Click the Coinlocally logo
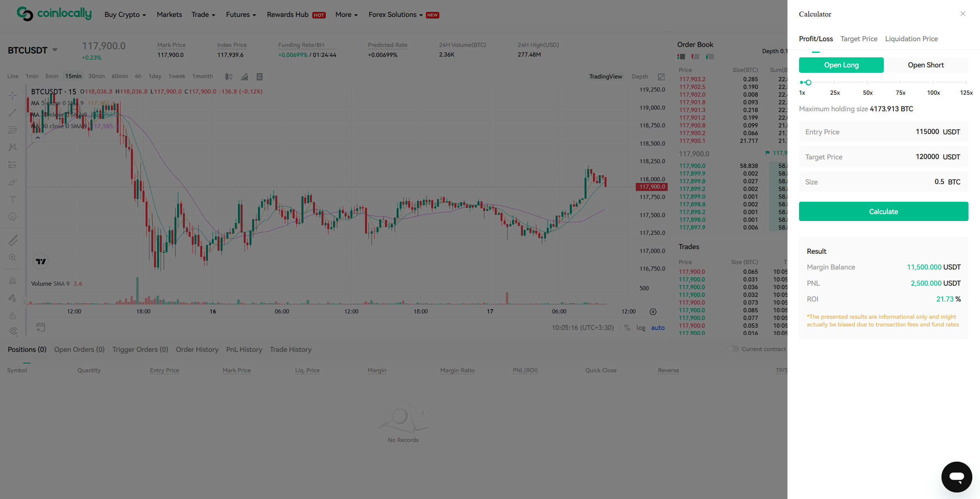 54,14
